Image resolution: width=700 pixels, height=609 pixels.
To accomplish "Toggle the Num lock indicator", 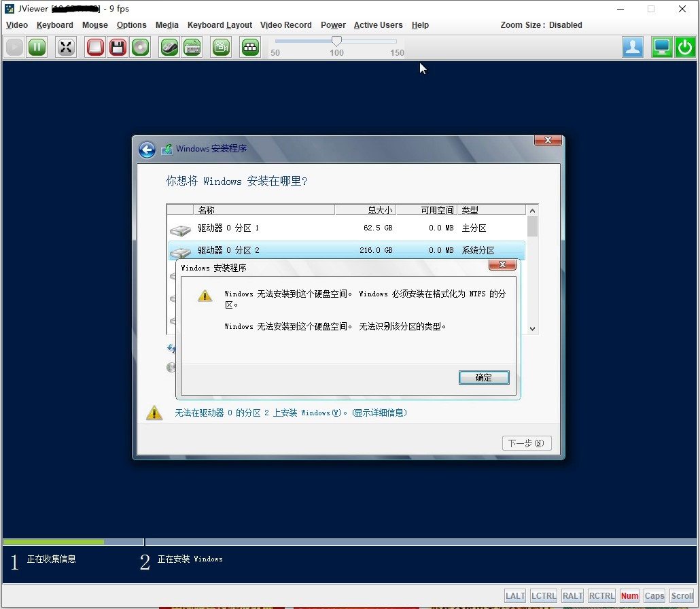I will [x=629, y=595].
